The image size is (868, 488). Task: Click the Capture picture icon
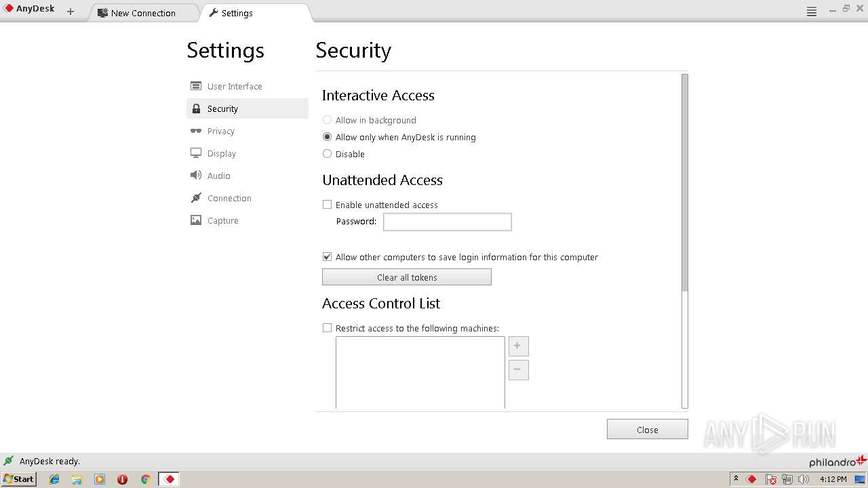coord(196,220)
